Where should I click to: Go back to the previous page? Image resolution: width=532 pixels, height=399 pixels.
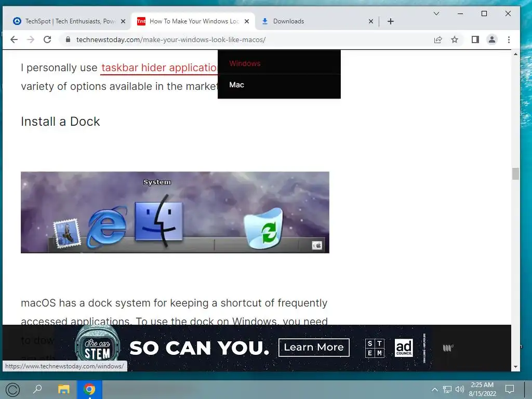(x=14, y=39)
